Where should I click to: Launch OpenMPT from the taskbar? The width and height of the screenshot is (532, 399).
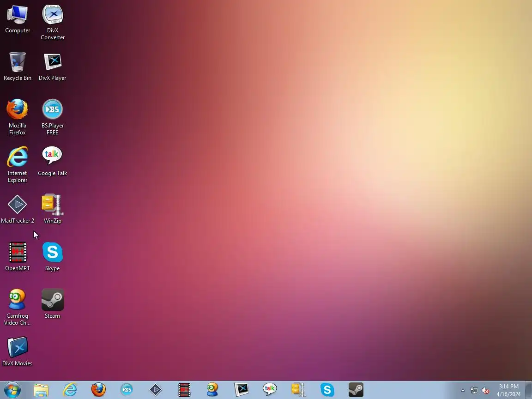coord(184,390)
